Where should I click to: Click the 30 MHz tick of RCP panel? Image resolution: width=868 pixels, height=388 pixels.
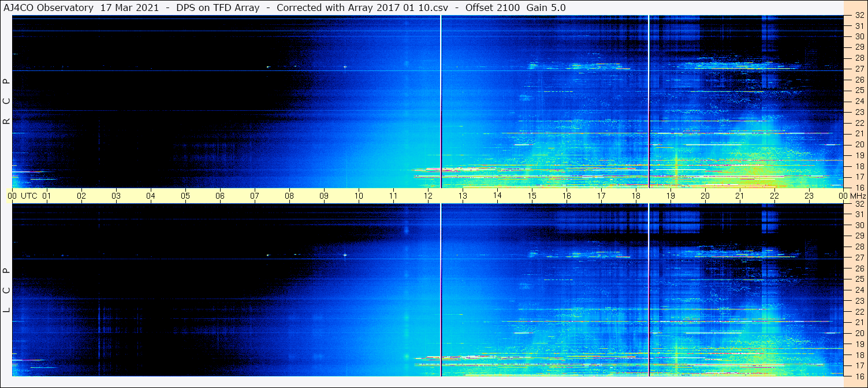coord(859,36)
